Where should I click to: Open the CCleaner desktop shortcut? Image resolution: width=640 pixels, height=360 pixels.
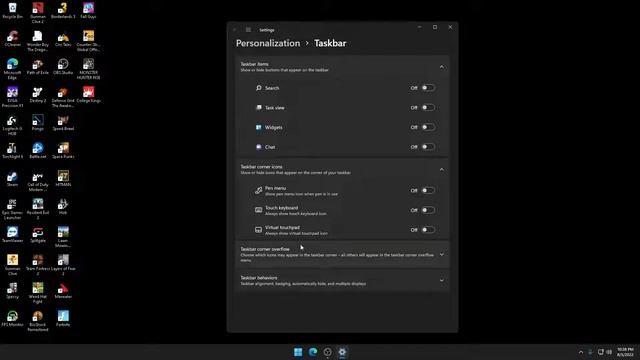click(x=12, y=39)
